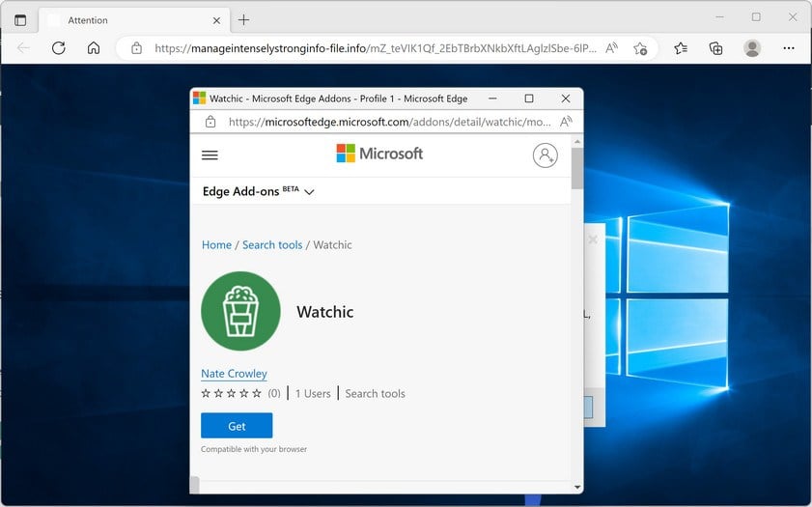This screenshot has width=812, height=507.
Task: Click the Watchic heading text
Action: tap(325, 312)
